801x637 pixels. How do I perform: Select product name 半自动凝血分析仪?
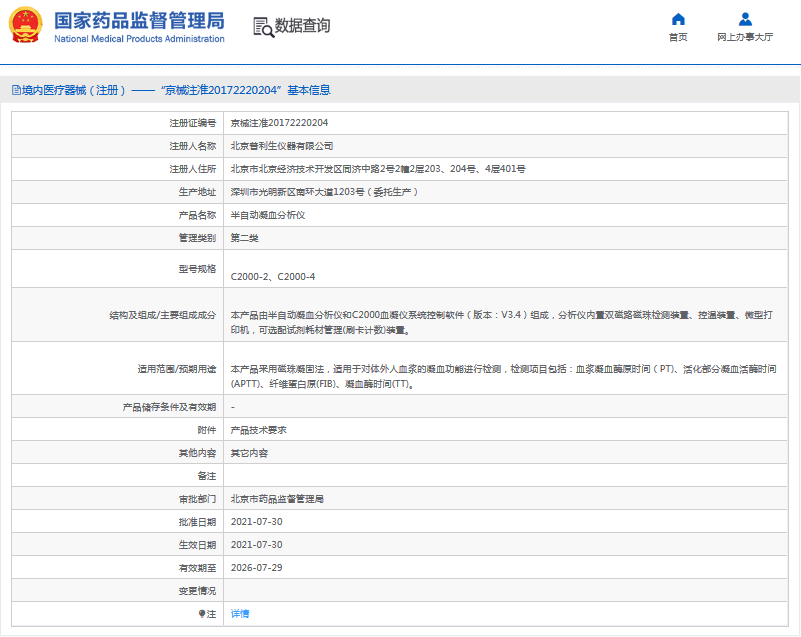pyautogui.click(x=268, y=215)
